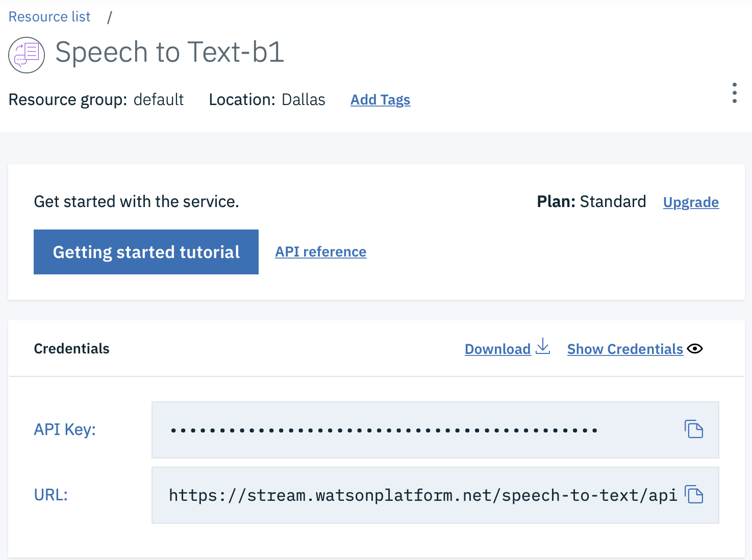Viewport: 752px width, 560px height.
Task: Click Add Tags link
Action: coord(380,100)
